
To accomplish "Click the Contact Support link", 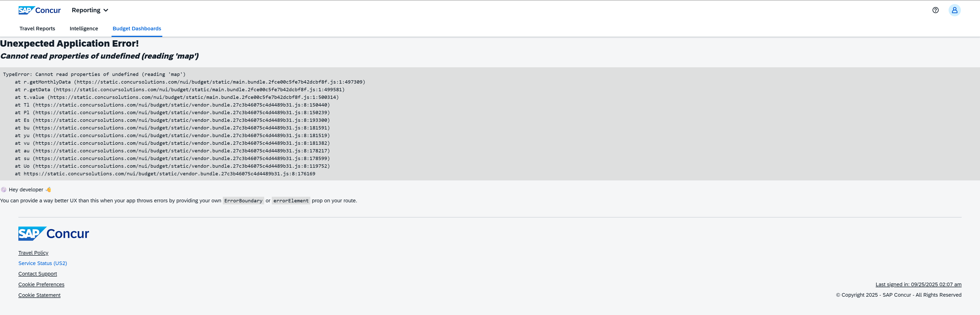I will 38,273.
